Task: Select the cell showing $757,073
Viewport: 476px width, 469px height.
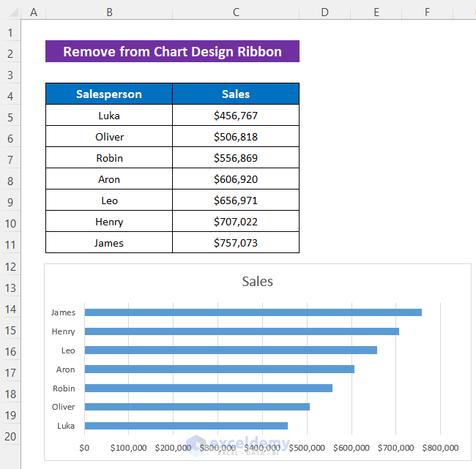Action: (236, 243)
